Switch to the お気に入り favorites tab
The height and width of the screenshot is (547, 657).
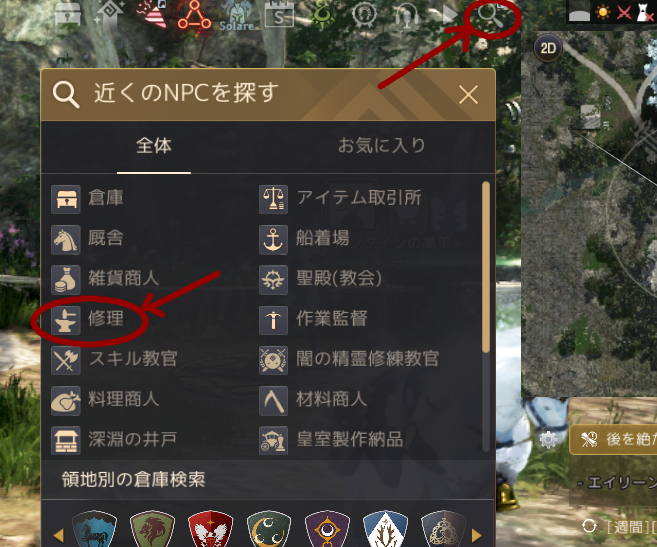point(381,146)
